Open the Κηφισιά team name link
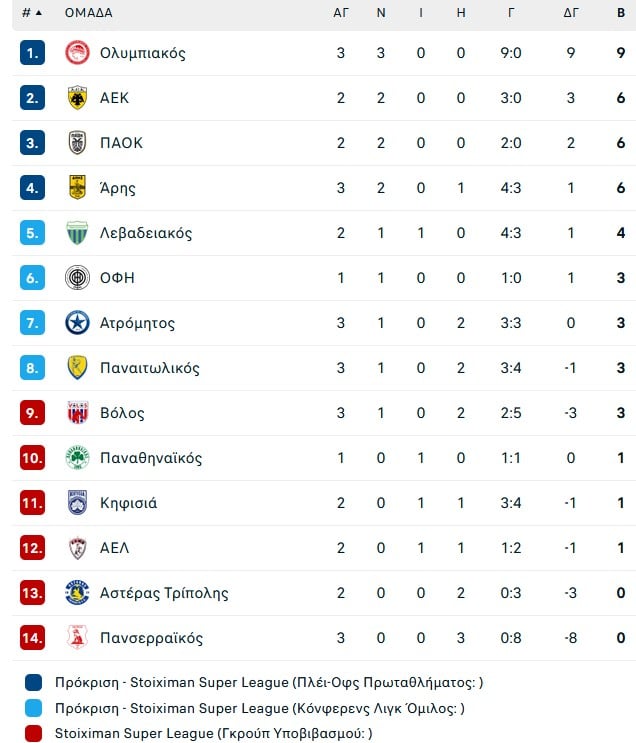The width and height of the screenshot is (636, 743). pos(128,503)
